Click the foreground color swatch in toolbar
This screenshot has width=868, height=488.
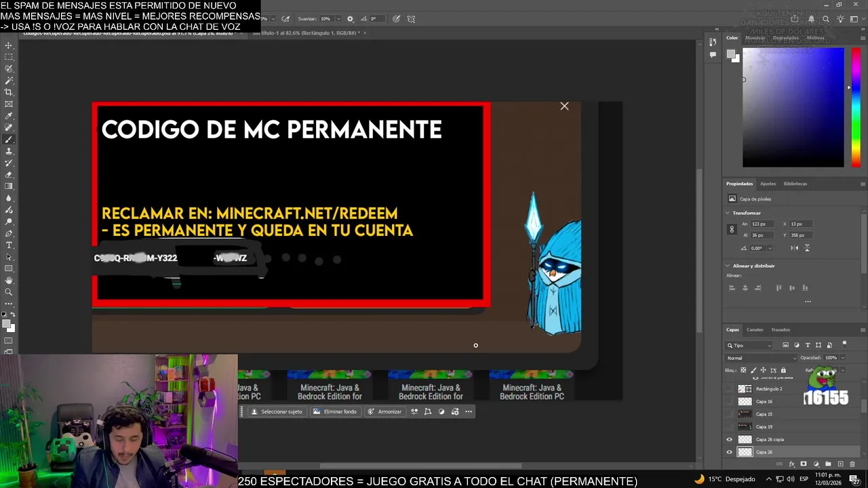pos(6,323)
